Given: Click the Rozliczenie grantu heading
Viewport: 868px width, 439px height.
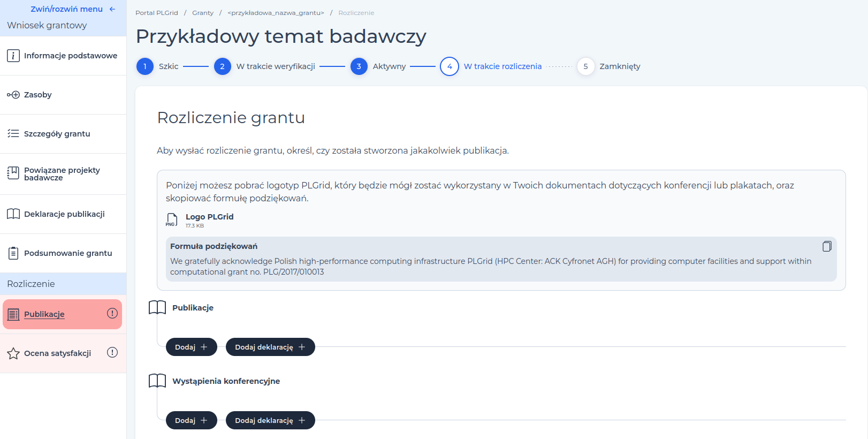Looking at the screenshot, I should coord(231,117).
